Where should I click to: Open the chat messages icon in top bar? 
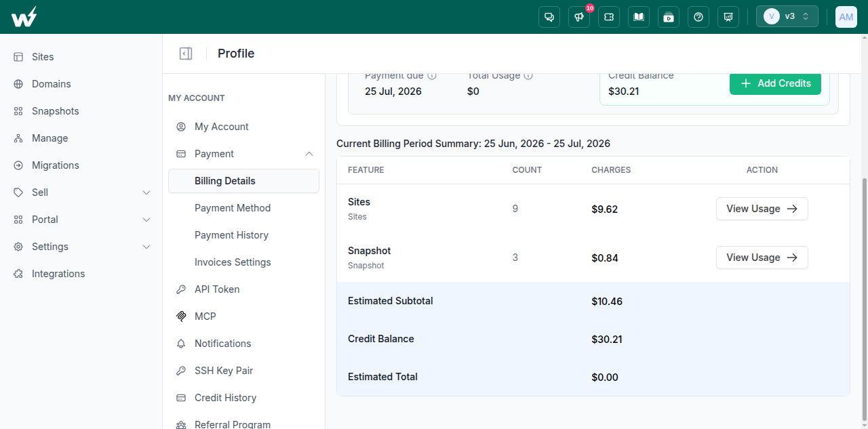tap(549, 17)
